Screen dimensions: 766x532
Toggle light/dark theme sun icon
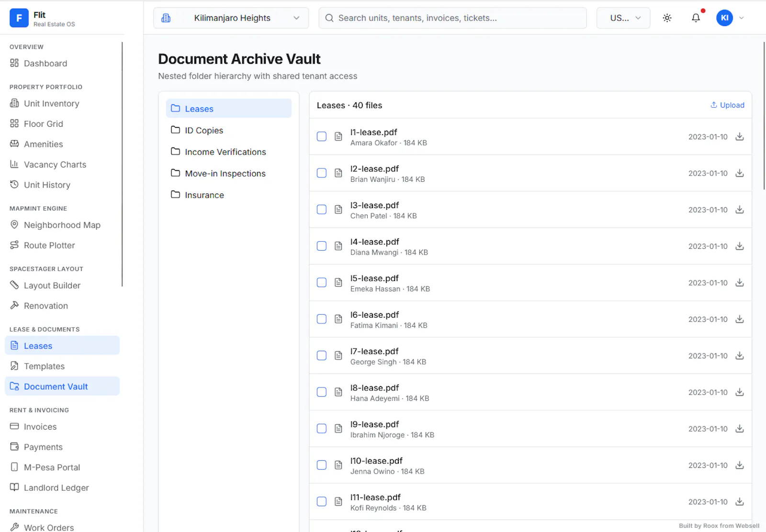(x=667, y=18)
